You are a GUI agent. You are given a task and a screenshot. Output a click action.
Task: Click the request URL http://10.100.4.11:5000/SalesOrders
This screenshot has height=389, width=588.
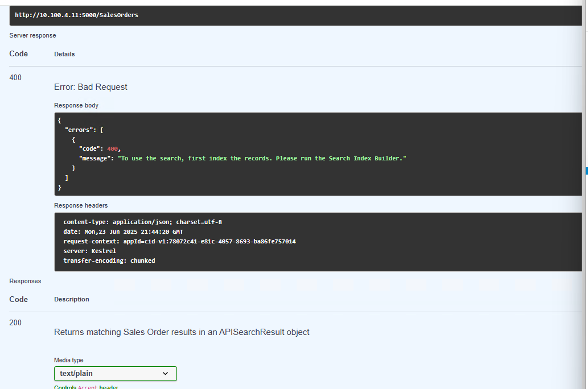[x=76, y=15]
